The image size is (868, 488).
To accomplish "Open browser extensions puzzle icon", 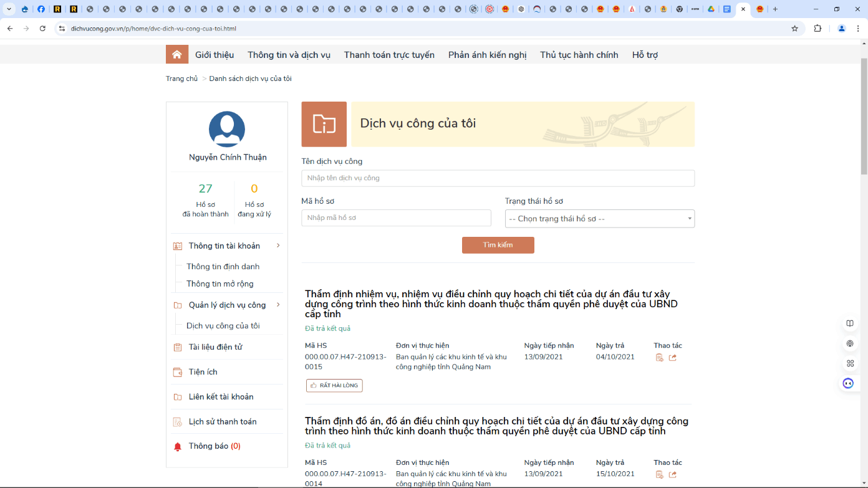I will (817, 29).
